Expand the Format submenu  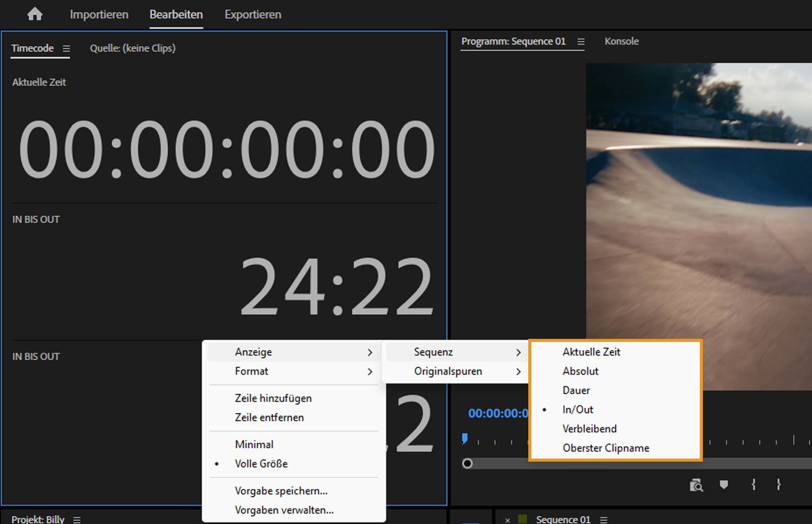(x=251, y=371)
